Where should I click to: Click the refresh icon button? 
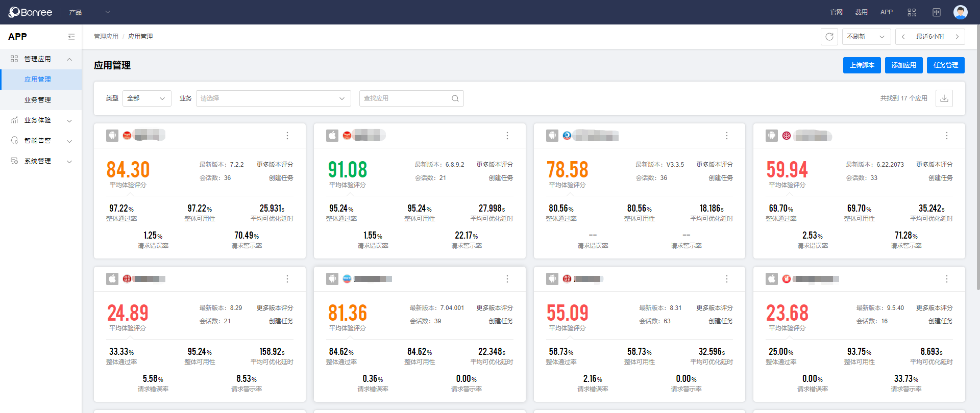(829, 37)
